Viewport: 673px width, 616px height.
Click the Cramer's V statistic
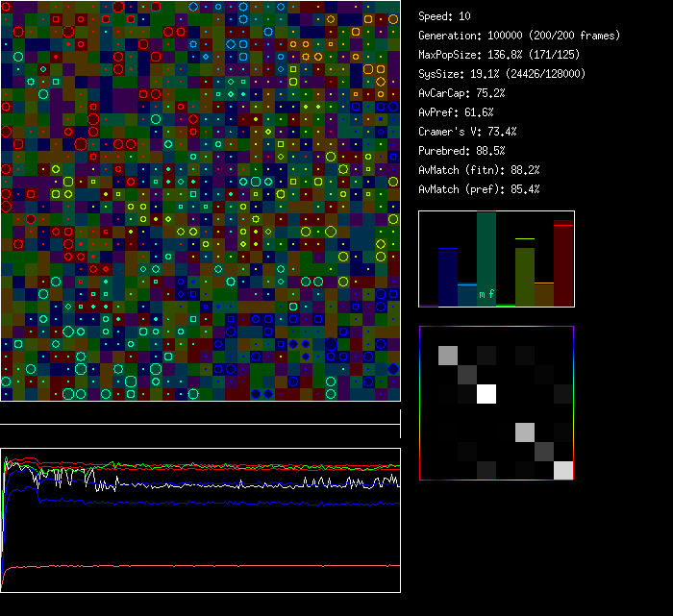pyautogui.click(x=468, y=132)
